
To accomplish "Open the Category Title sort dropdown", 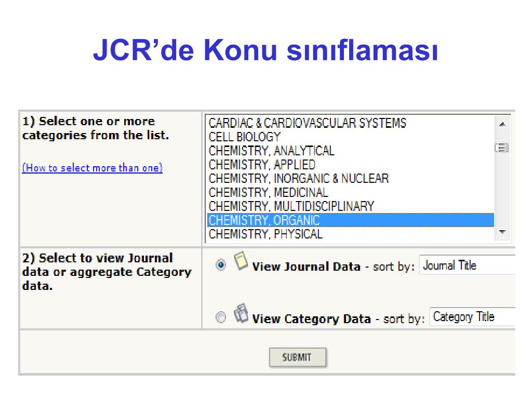I will [x=472, y=316].
